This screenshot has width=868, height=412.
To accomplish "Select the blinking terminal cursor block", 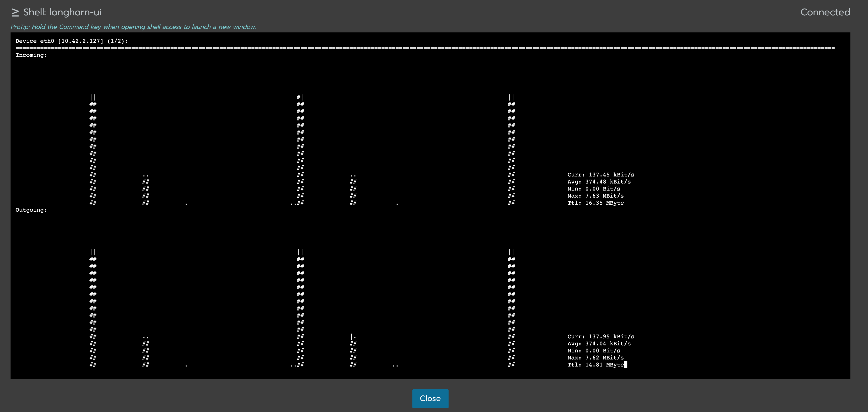I will tap(626, 365).
